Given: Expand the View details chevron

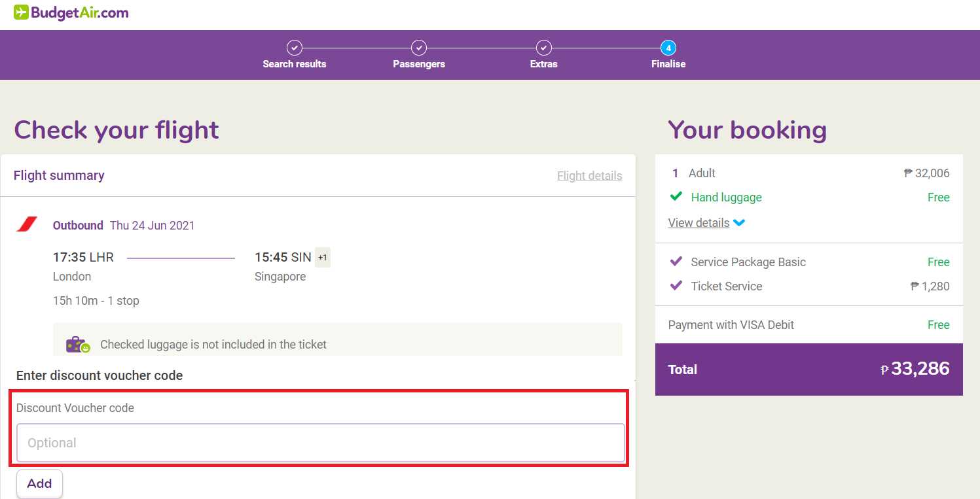Looking at the screenshot, I should tap(739, 222).
